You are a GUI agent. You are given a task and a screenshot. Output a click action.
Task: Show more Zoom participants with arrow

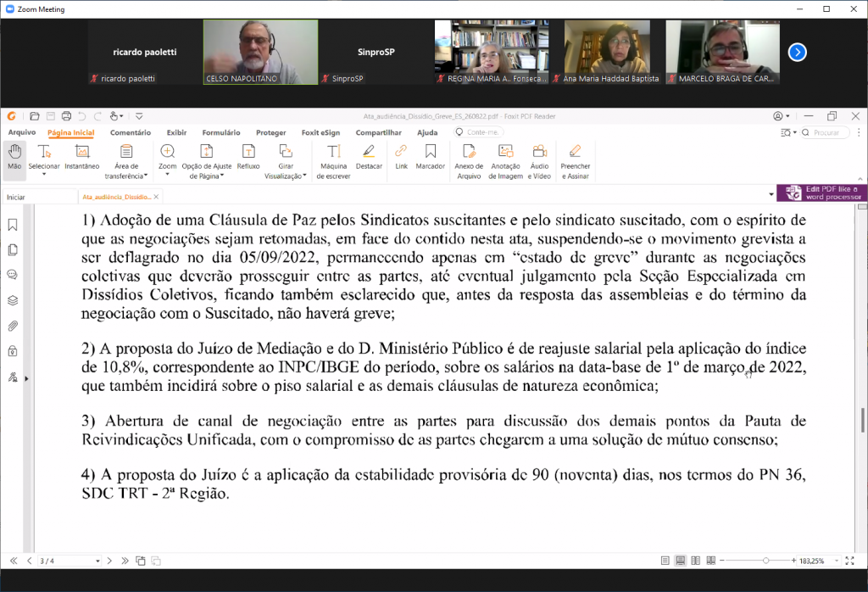(797, 53)
